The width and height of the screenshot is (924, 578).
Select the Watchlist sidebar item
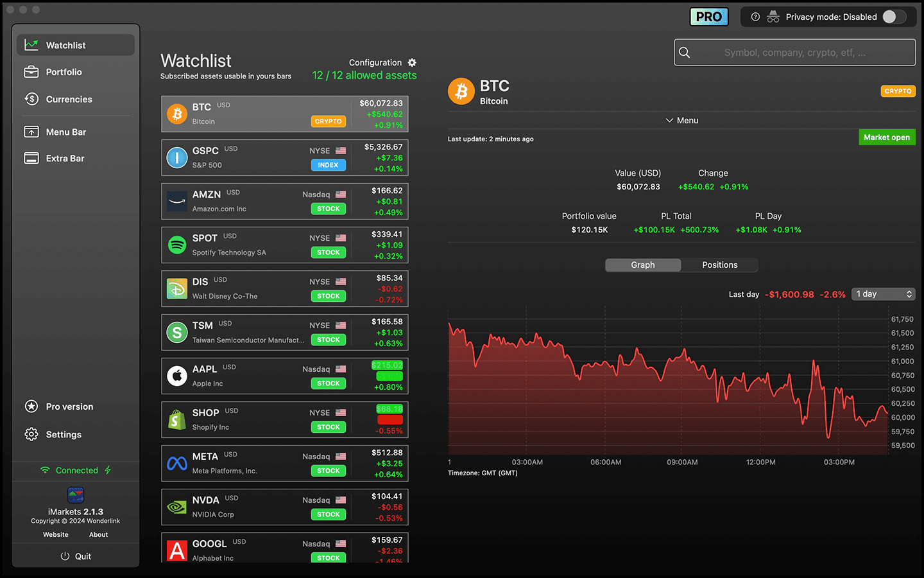(x=76, y=45)
